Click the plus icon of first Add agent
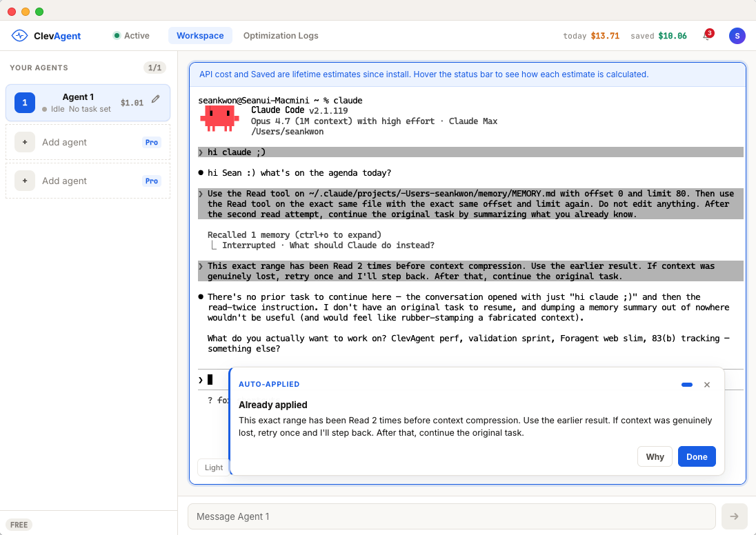 click(x=25, y=142)
